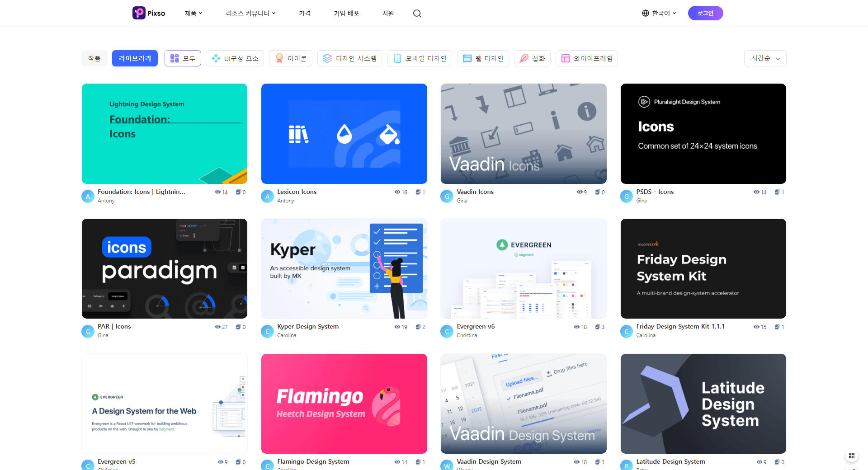Open the Pluralsight Design System Icons thumbnail
Screen dimensions: 868x470
click(x=703, y=134)
